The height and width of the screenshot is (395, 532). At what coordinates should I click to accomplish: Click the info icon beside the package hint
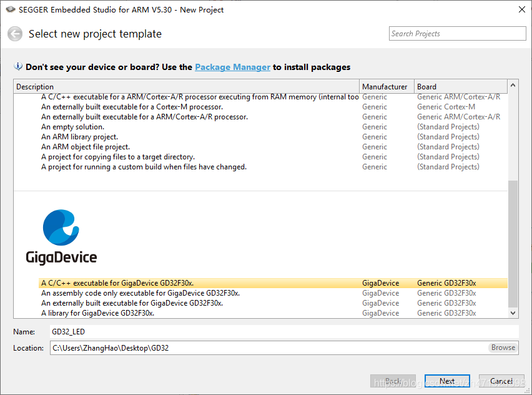(x=18, y=66)
